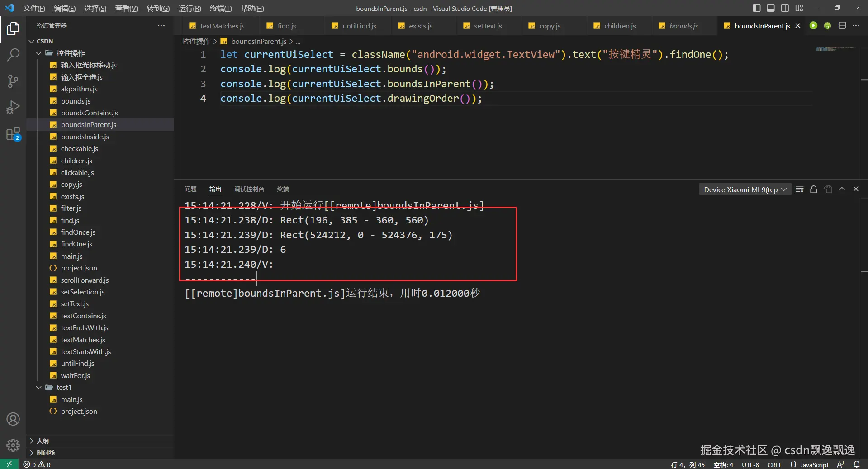
Task: Toggle the output scroll lock
Action: click(813, 189)
